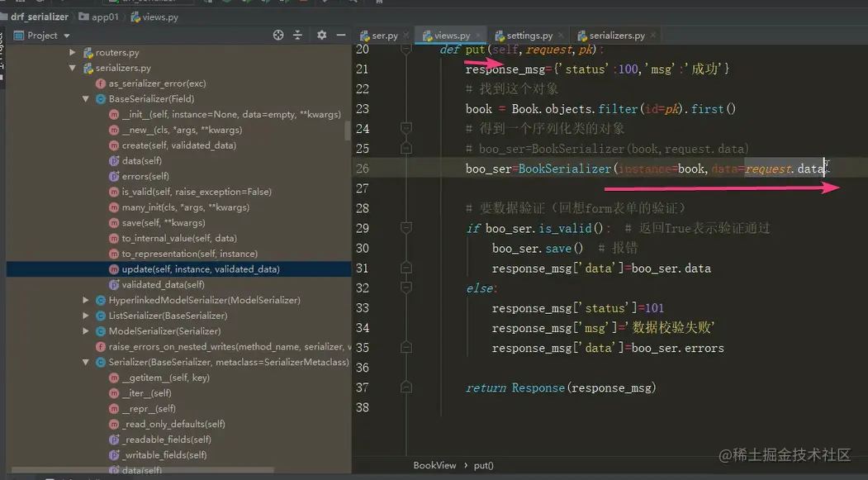Image resolution: width=868 pixels, height=480 pixels.
Task: Select to_internal_value(self, data) method
Action: tap(179, 239)
